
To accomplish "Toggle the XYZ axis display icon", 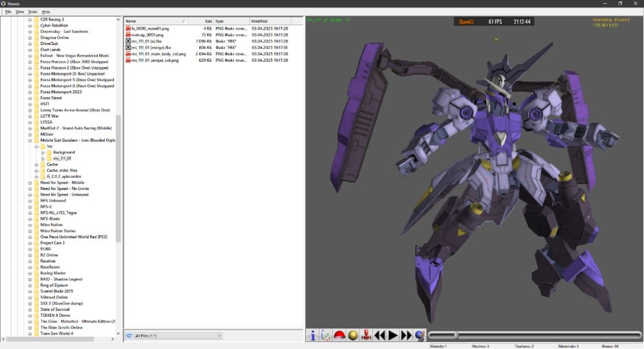I will [326, 335].
